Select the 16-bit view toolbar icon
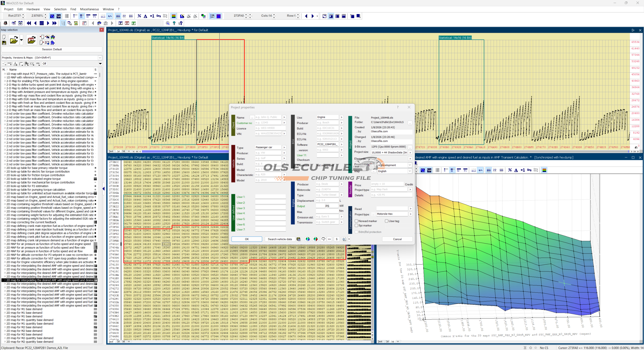The height and width of the screenshot is (350, 644). click(x=81, y=16)
